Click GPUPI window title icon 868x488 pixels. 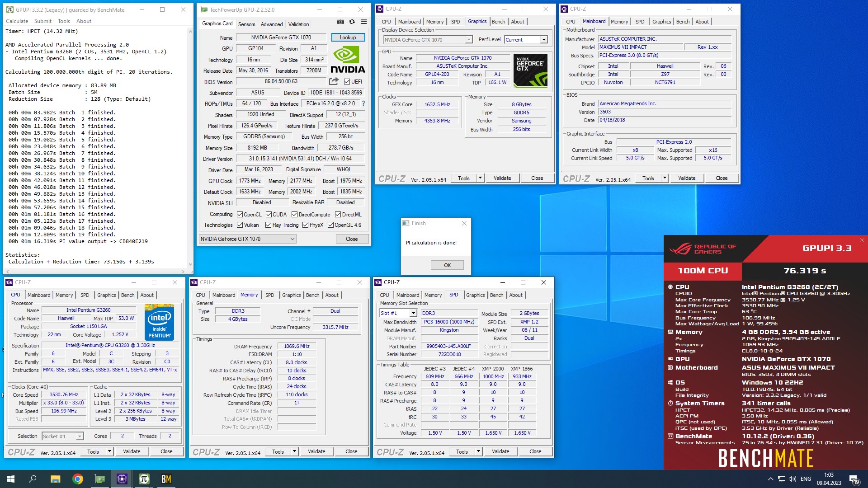click(x=9, y=9)
